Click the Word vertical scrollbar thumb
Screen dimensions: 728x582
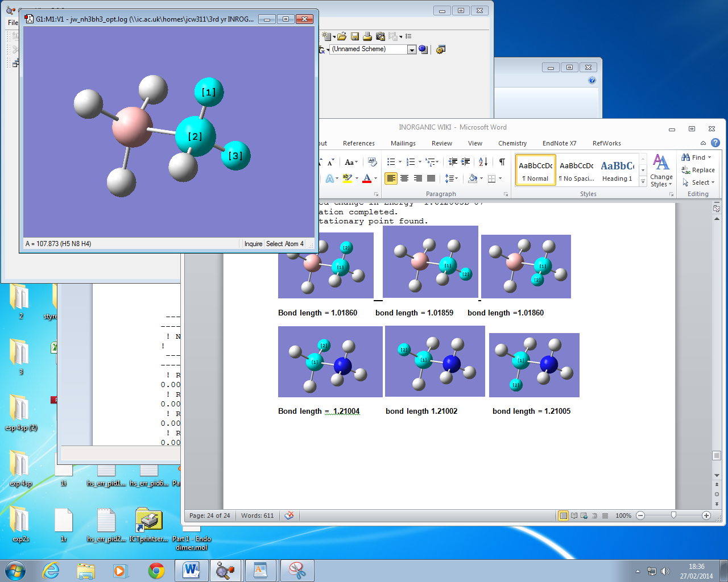pyautogui.click(x=717, y=456)
